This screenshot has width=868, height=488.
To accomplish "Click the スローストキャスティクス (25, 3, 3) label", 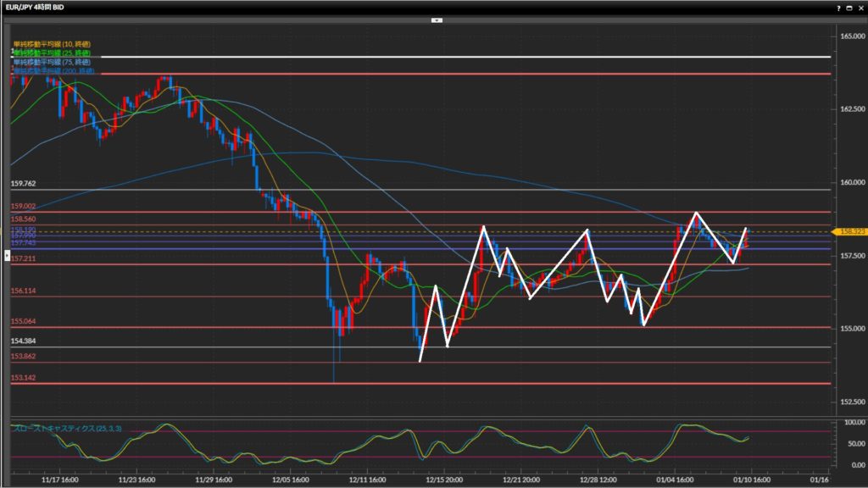I will click(67, 429).
